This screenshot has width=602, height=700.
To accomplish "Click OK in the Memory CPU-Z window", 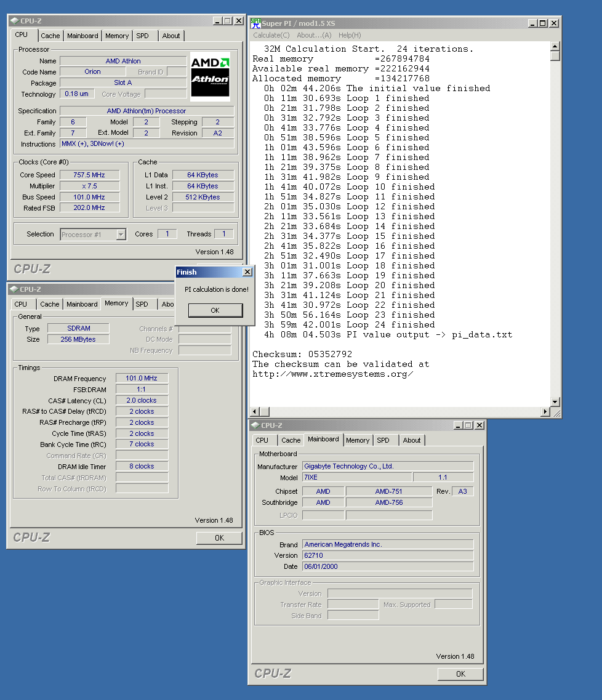I will pyautogui.click(x=219, y=538).
